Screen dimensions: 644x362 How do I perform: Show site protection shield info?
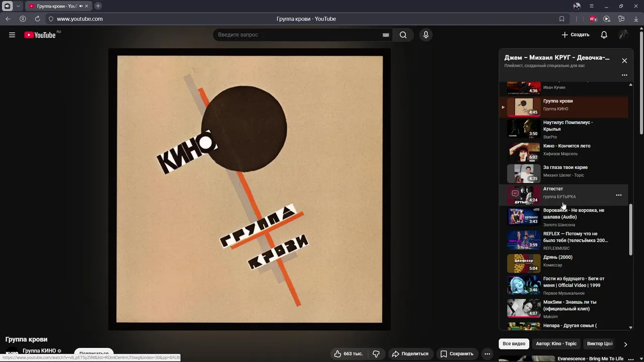point(51,19)
